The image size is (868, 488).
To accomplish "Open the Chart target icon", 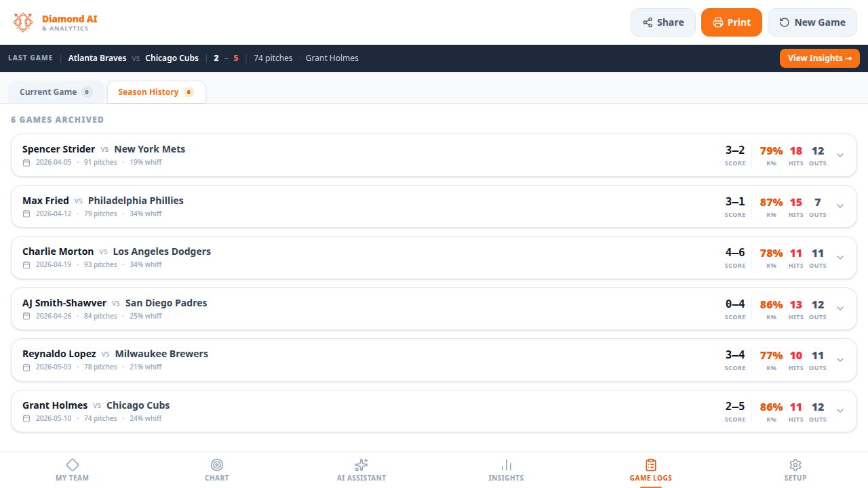I will pyautogui.click(x=217, y=464).
